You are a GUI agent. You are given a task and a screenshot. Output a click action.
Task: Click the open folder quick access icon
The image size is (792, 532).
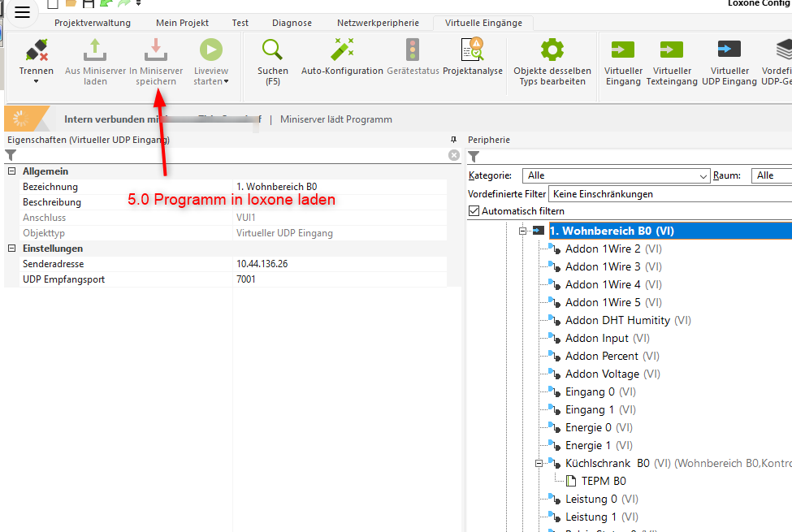71,3
